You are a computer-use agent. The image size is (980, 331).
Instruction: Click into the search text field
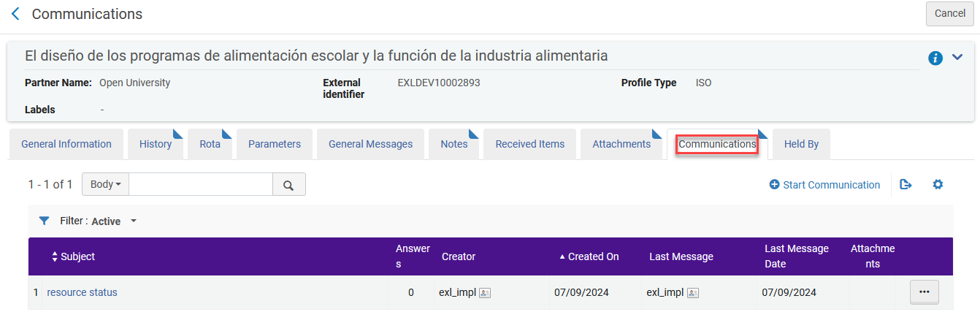coord(201,185)
